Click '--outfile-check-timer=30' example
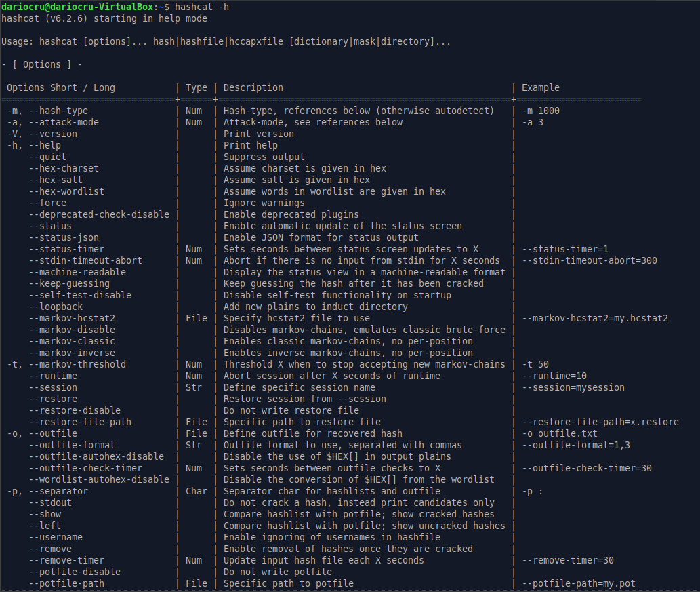The height and width of the screenshot is (592, 700). point(587,468)
